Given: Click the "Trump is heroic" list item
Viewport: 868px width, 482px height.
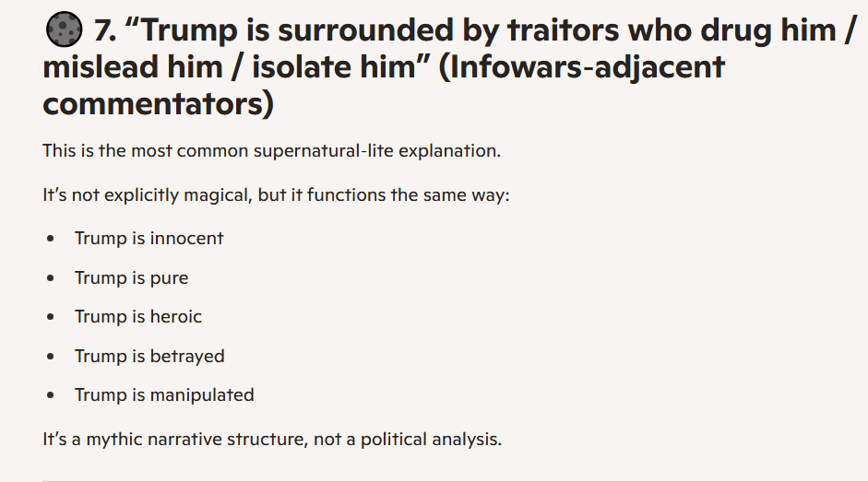Looking at the screenshot, I should point(137,316).
